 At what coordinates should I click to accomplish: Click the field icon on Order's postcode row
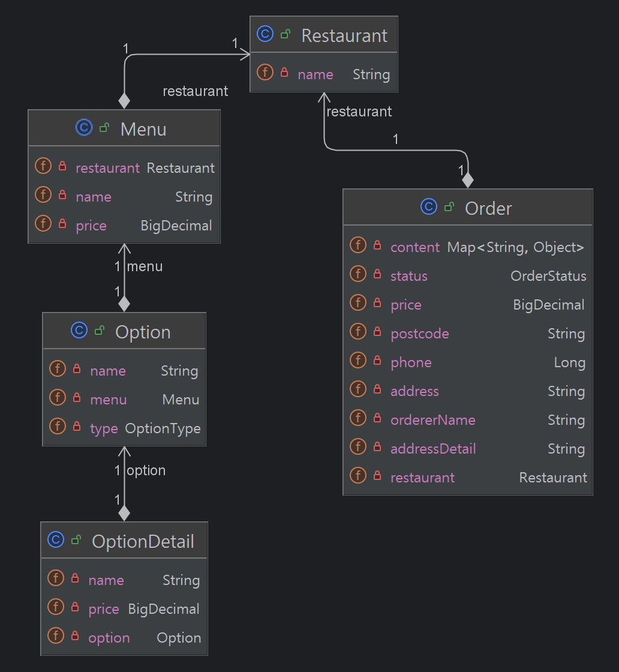[x=358, y=332]
